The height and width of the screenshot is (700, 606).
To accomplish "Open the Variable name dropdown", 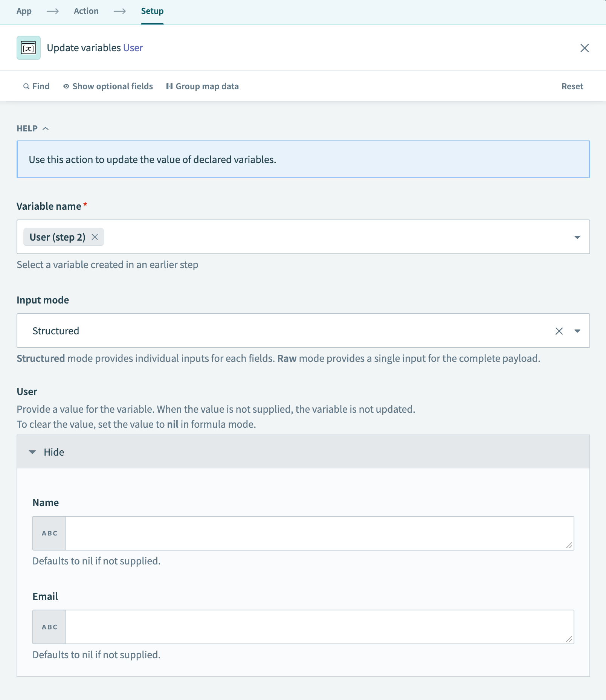I will 577,237.
